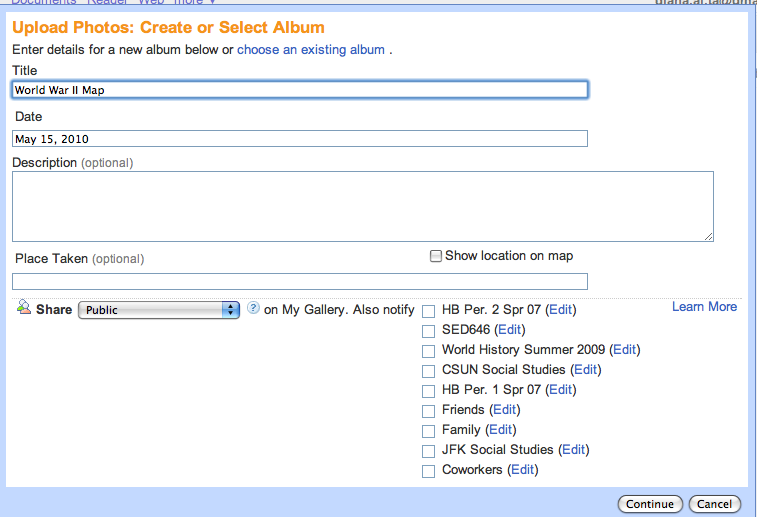Image resolution: width=757 pixels, height=517 pixels.
Task: Open the Public share visibility dropdown
Action: tap(159, 310)
